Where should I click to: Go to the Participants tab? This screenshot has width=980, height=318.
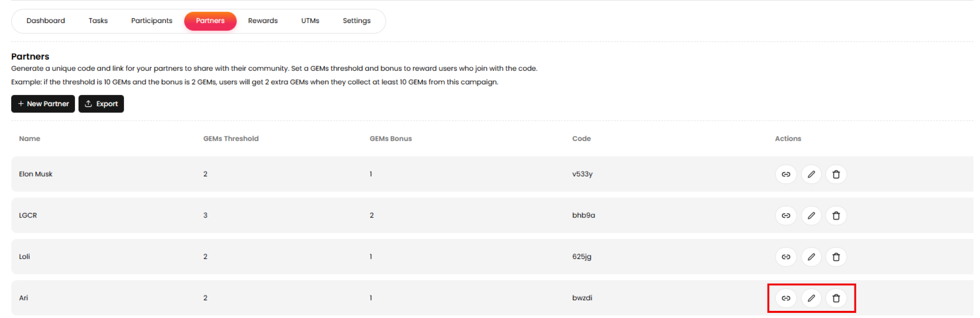coord(152,21)
